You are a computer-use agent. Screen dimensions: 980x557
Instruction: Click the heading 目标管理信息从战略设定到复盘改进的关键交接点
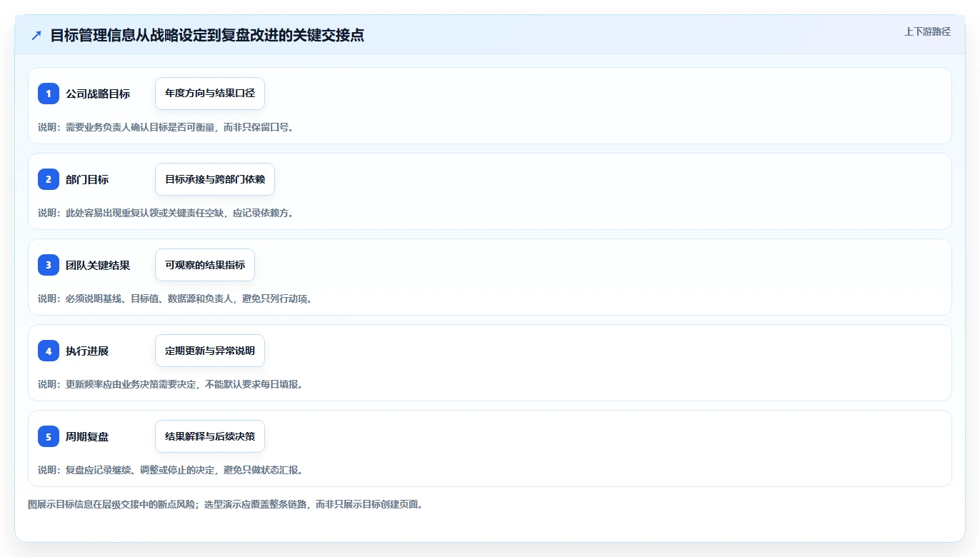(x=207, y=36)
